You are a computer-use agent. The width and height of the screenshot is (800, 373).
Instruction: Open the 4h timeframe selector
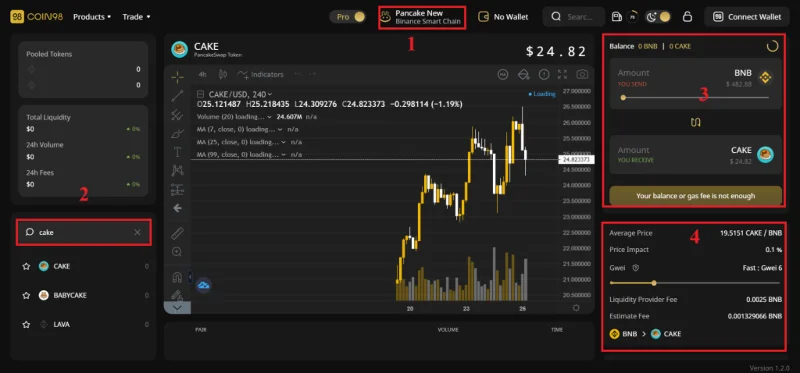[203, 74]
